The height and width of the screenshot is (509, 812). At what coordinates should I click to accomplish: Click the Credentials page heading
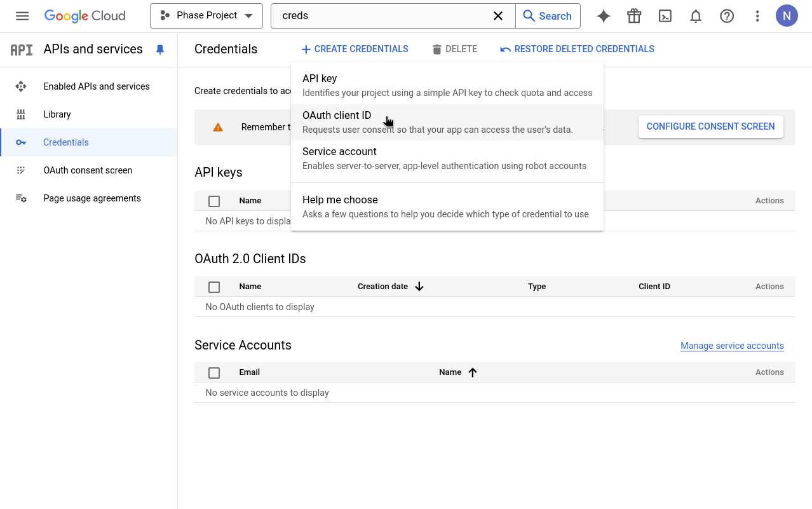[226, 49]
